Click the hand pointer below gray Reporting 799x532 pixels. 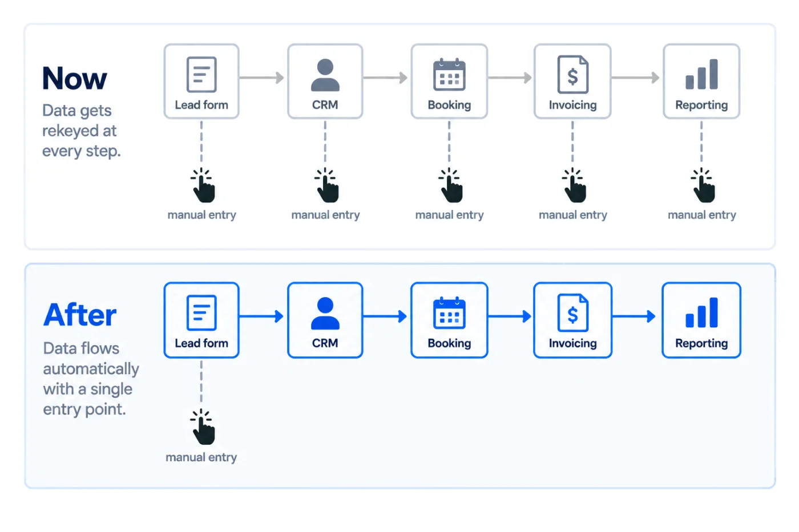pos(703,185)
